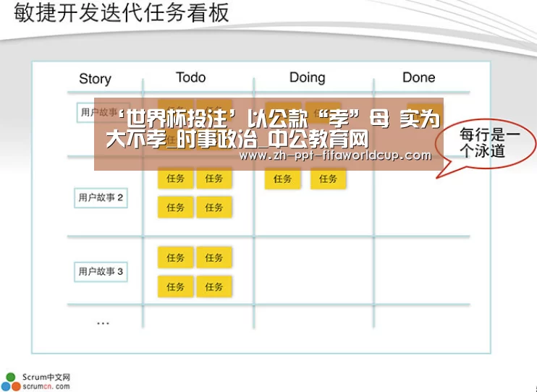Click the 用户故事 3 story box

pos(101,272)
